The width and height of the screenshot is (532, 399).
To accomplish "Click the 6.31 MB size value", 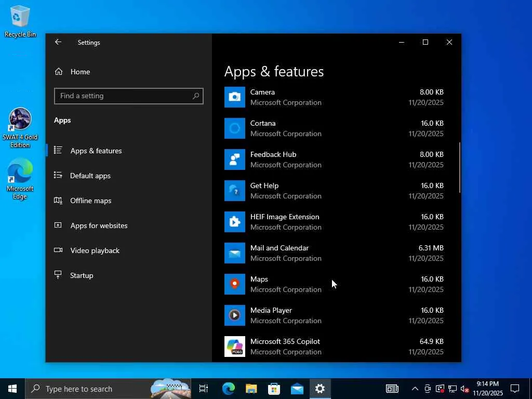I will pyautogui.click(x=431, y=248).
